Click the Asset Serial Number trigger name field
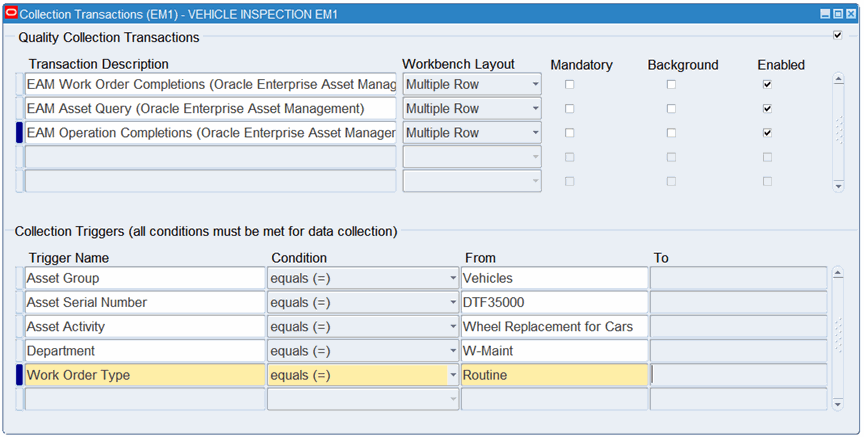 [144, 303]
